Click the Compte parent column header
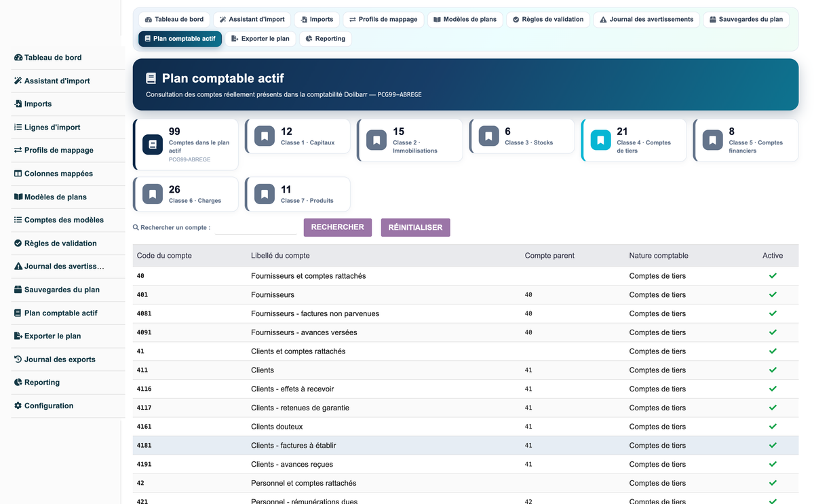 (549, 256)
